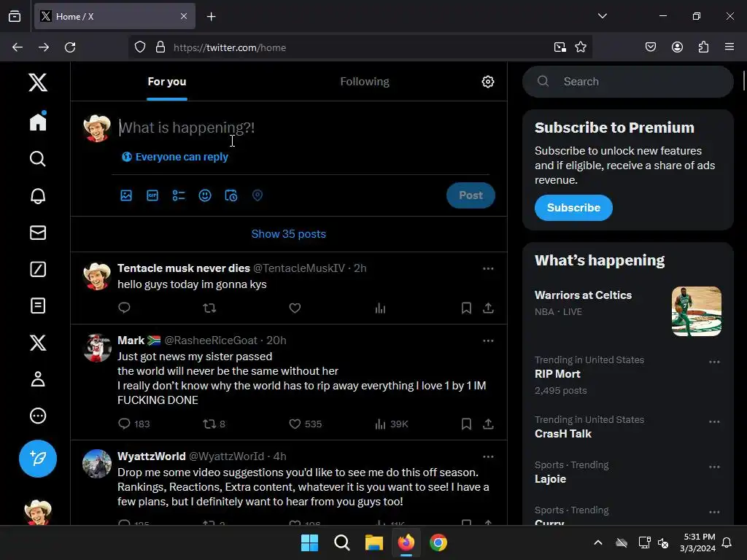Image resolution: width=747 pixels, height=560 pixels.
Task: Bookmark the Tentacle musk never dies post
Action: pos(466,308)
